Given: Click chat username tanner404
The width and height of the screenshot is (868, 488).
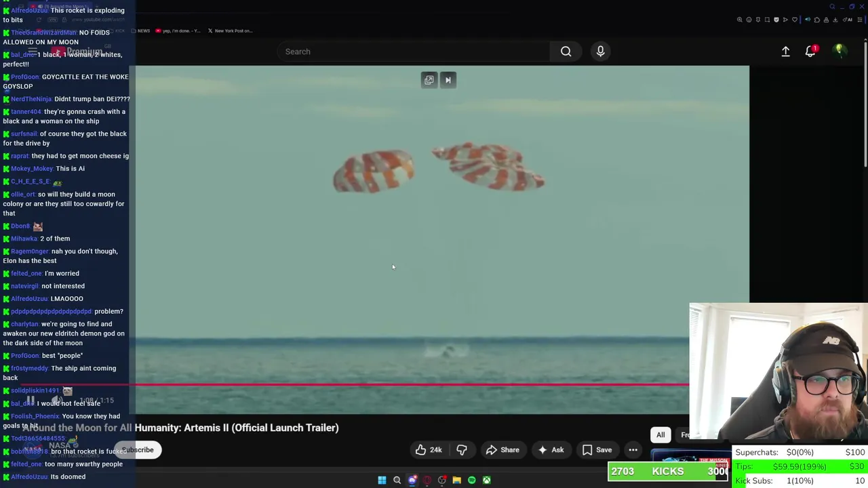Looking at the screenshot, I should [x=26, y=112].
